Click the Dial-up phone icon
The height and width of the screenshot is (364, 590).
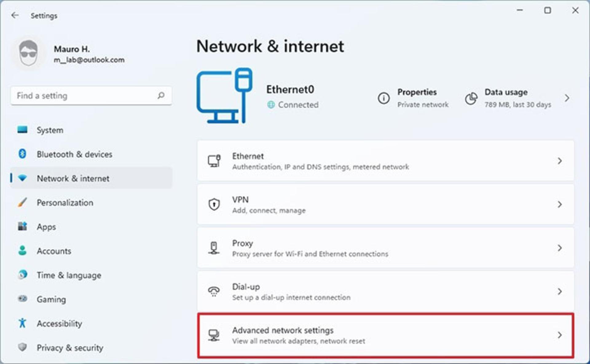tap(214, 291)
